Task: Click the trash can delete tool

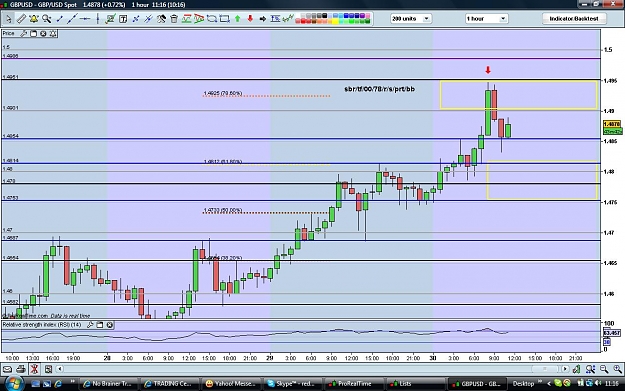Action: click(x=174, y=19)
